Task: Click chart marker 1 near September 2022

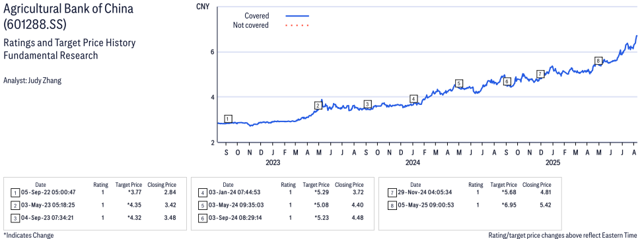Action: [229, 119]
